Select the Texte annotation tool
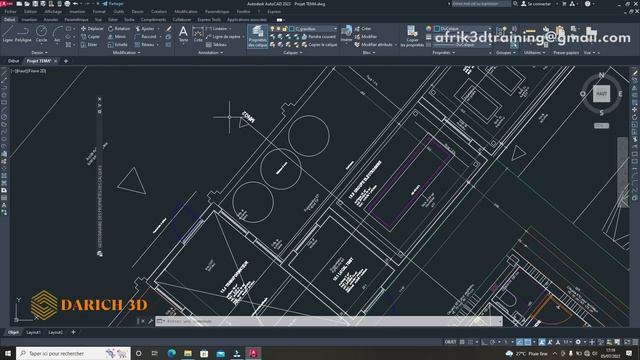Image resolution: width=640 pixels, height=360 pixels. click(183, 34)
